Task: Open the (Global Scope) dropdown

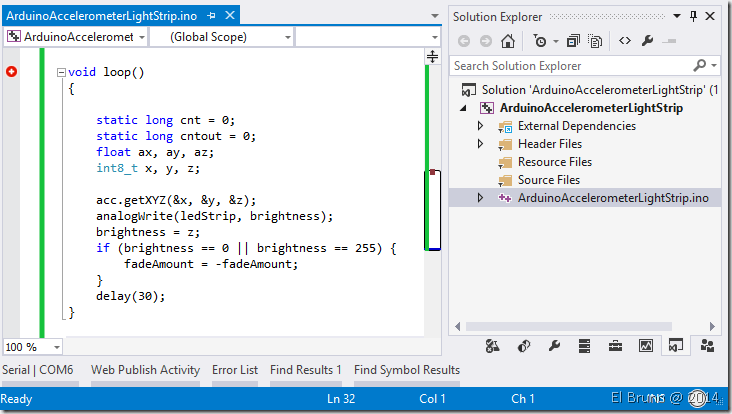Action: click(x=221, y=37)
